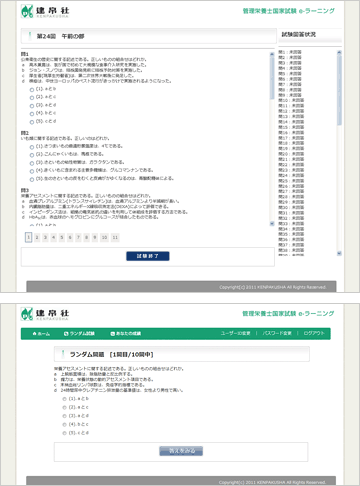The width and height of the screenshot is (360, 486).
Task: Click the あなたの成績 icon in navigation bar
Action: pyautogui.click(x=113, y=334)
